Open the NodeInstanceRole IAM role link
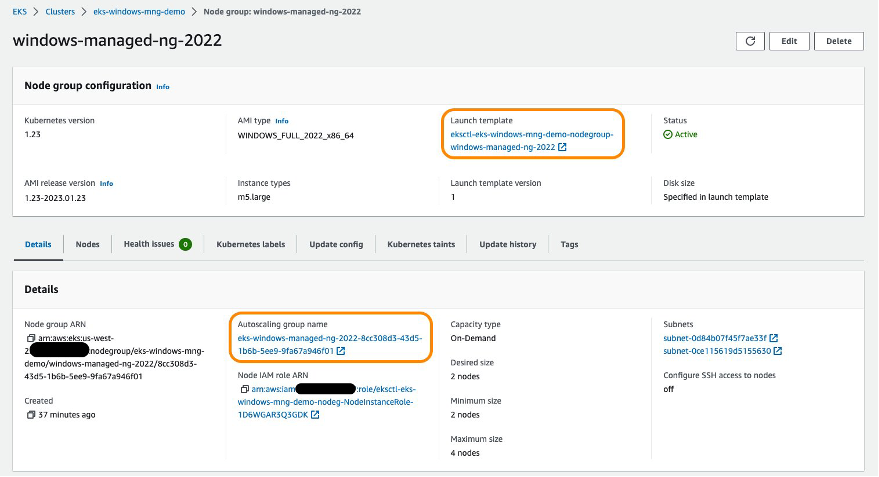The image size is (879, 477). coord(325,402)
